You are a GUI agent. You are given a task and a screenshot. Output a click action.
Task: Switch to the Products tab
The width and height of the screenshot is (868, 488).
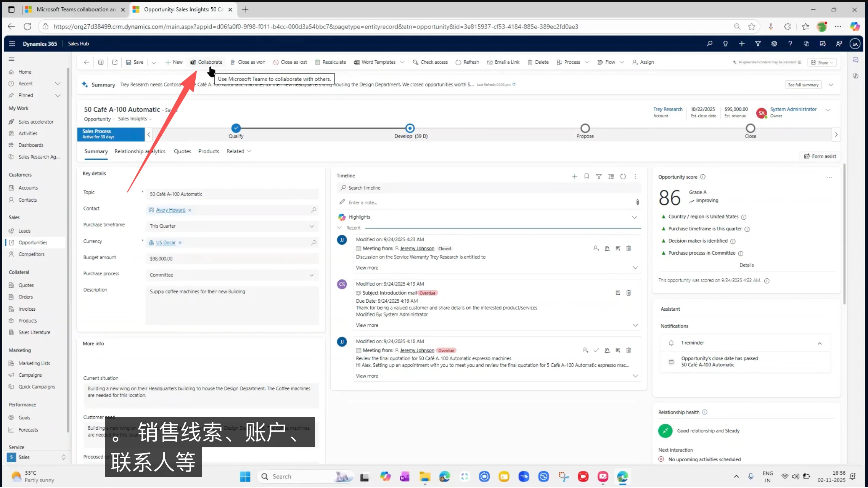[x=209, y=151]
